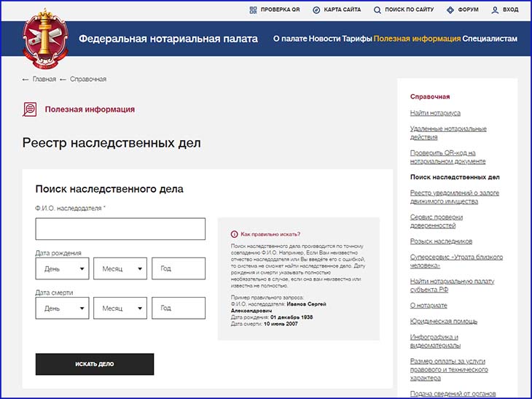532x399 pixels.
Task: Click the Ф.И.О. наследодателя text field
Action: [120, 229]
